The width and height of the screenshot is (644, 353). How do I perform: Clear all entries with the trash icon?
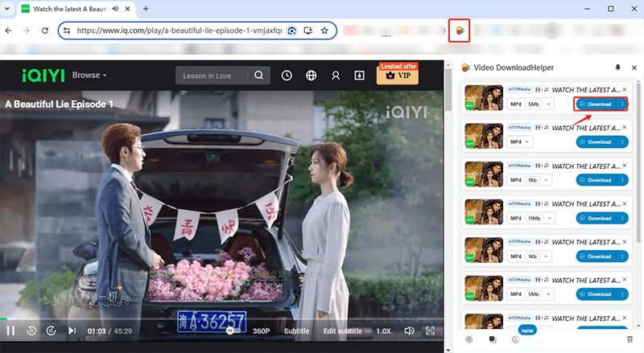[x=630, y=339]
